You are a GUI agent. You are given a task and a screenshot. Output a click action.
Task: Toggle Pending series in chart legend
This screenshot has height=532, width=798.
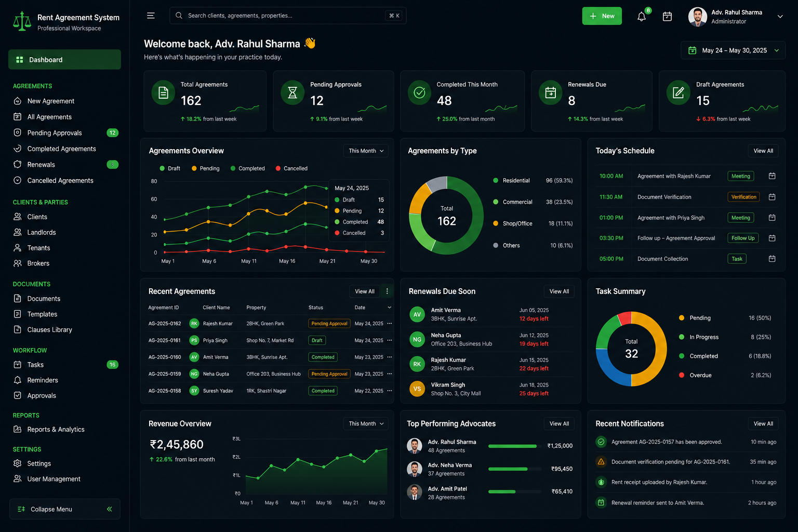[206, 168]
